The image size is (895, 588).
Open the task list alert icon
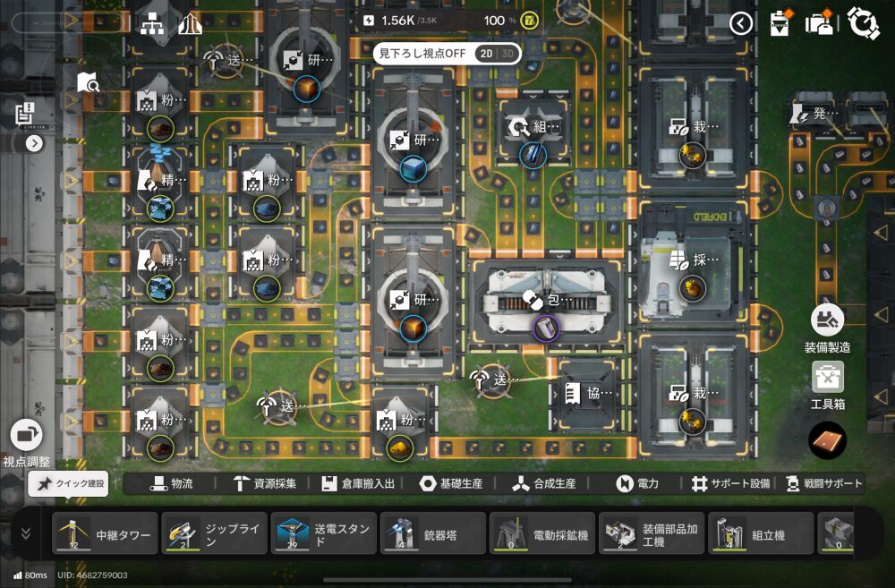[x=24, y=113]
